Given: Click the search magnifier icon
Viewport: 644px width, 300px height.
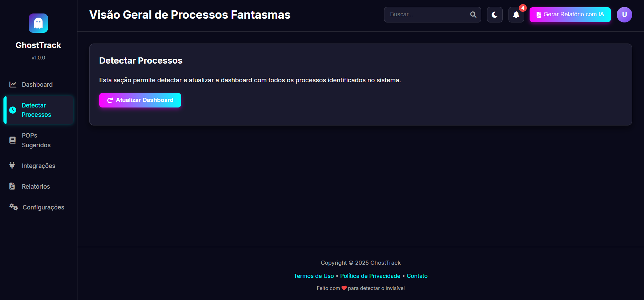Looking at the screenshot, I should point(473,15).
